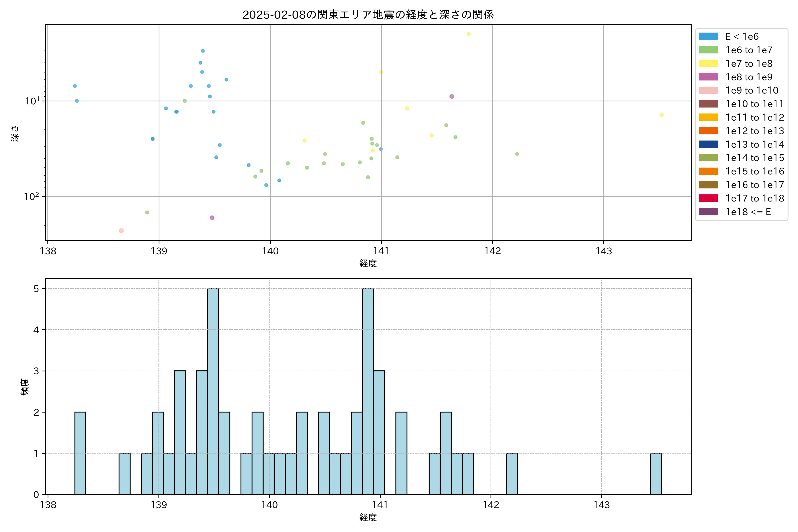Click the pink 1e9 to 1e10 legend swatch
Viewport: 798px width, 532px height.
(708, 91)
